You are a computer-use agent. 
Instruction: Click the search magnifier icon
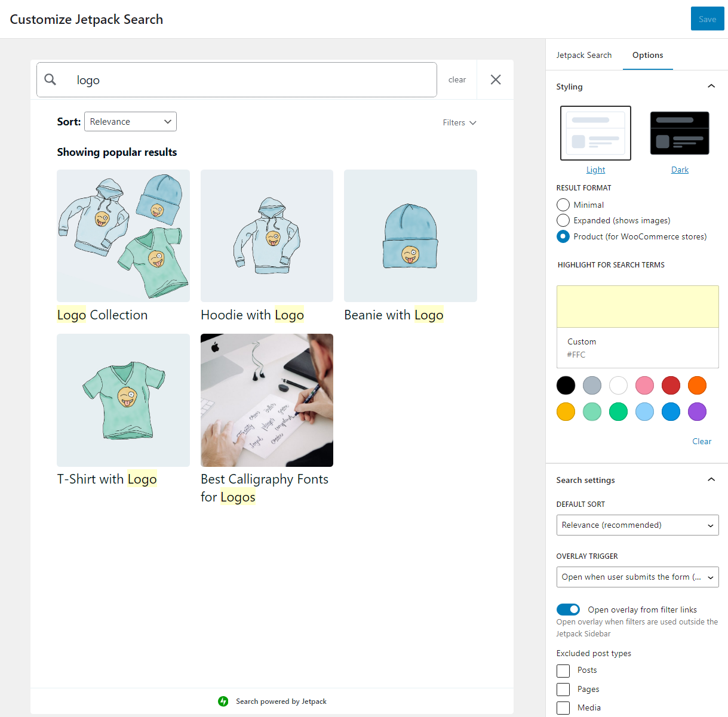51,79
